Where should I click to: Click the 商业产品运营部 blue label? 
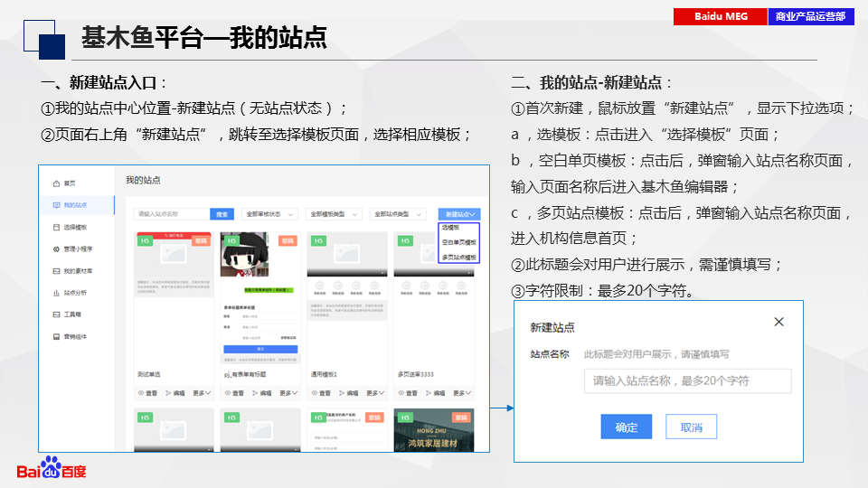click(811, 16)
